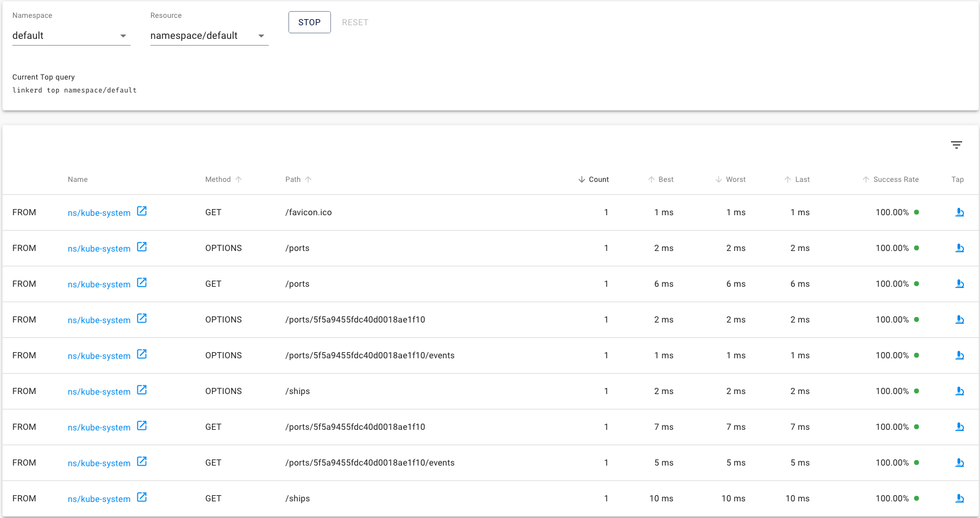Open ns/kube-system link in /favicon.ico row
The height and width of the screenshot is (518, 980).
point(99,213)
